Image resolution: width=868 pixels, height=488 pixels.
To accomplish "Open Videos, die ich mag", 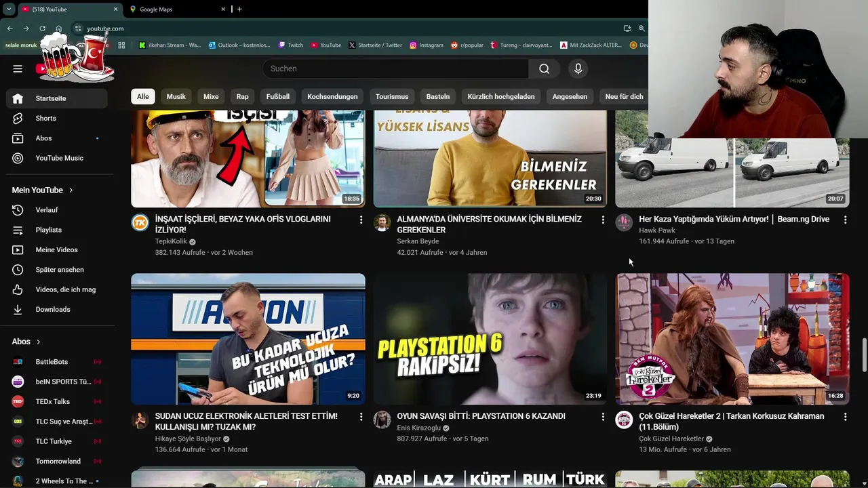I will [x=57, y=289].
